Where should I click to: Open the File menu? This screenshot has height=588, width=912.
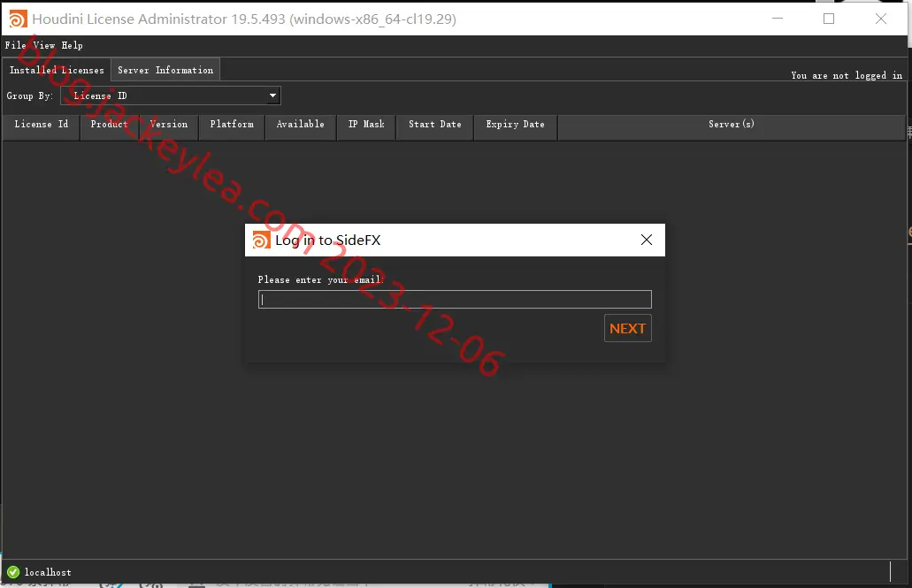[15, 45]
